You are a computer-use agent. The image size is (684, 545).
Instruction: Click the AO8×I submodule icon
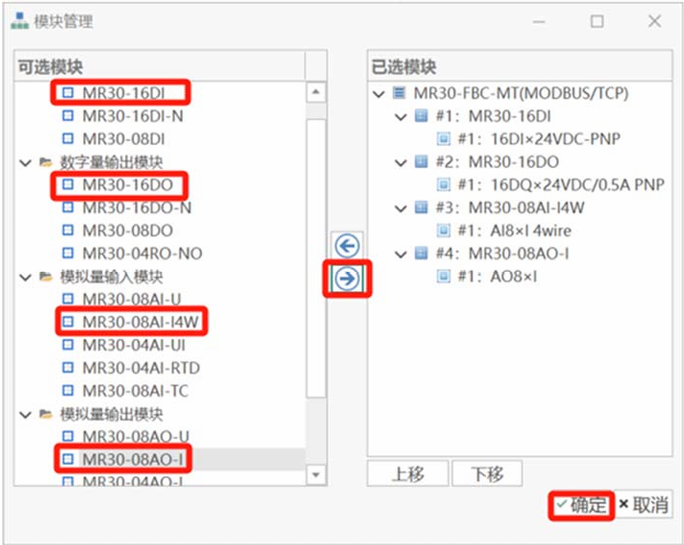(x=443, y=276)
